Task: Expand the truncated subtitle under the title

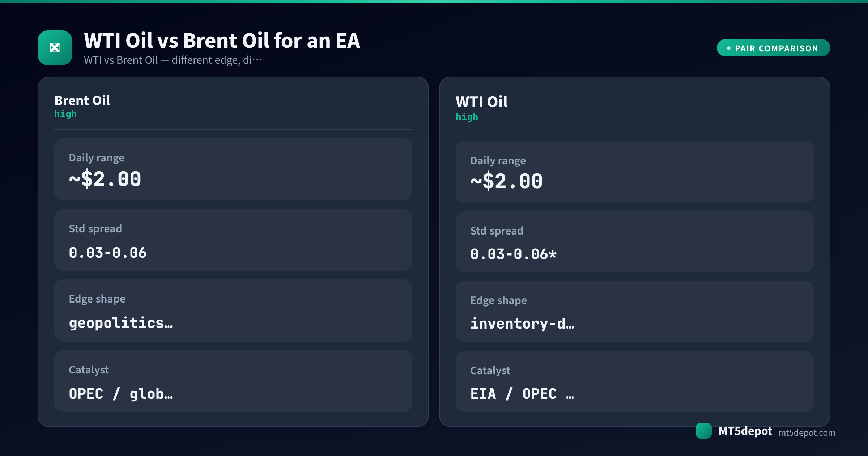Action: (173, 60)
